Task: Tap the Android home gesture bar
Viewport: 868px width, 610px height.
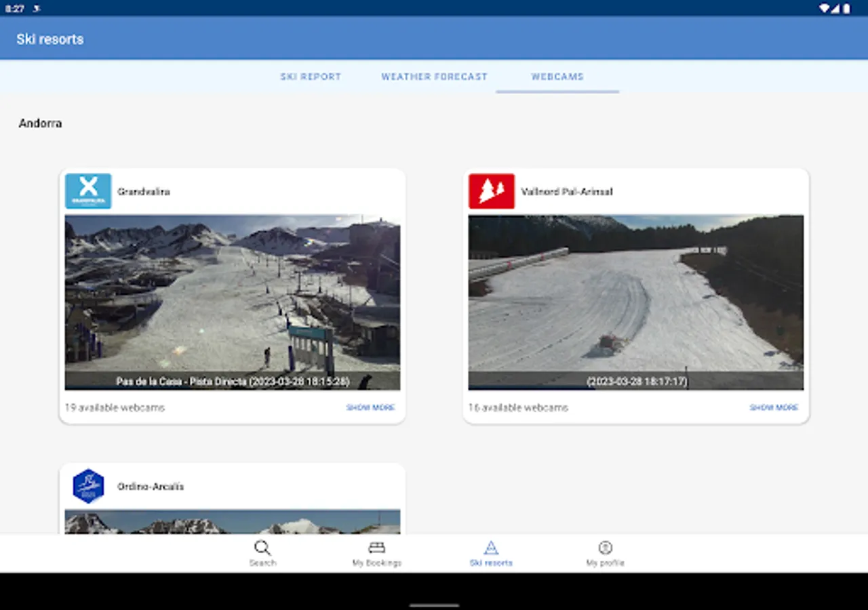Action: [x=434, y=605]
